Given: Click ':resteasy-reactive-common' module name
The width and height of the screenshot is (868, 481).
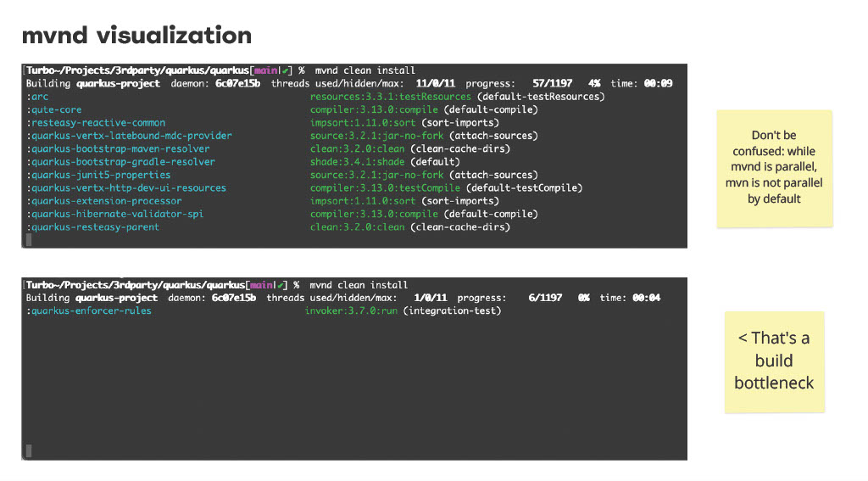Looking at the screenshot, I should (95, 122).
